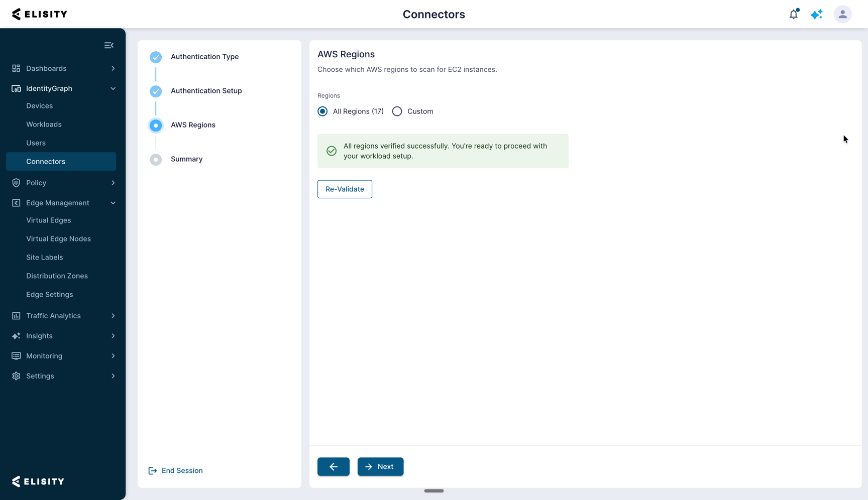Open the user profile avatar
868x500 pixels.
[842, 14]
